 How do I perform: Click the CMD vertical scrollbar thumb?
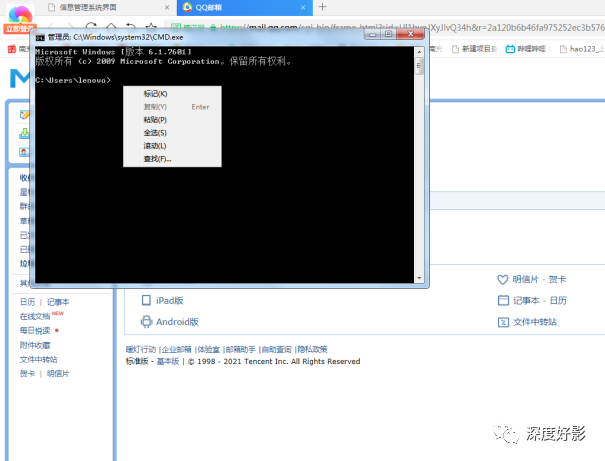pos(419,66)
